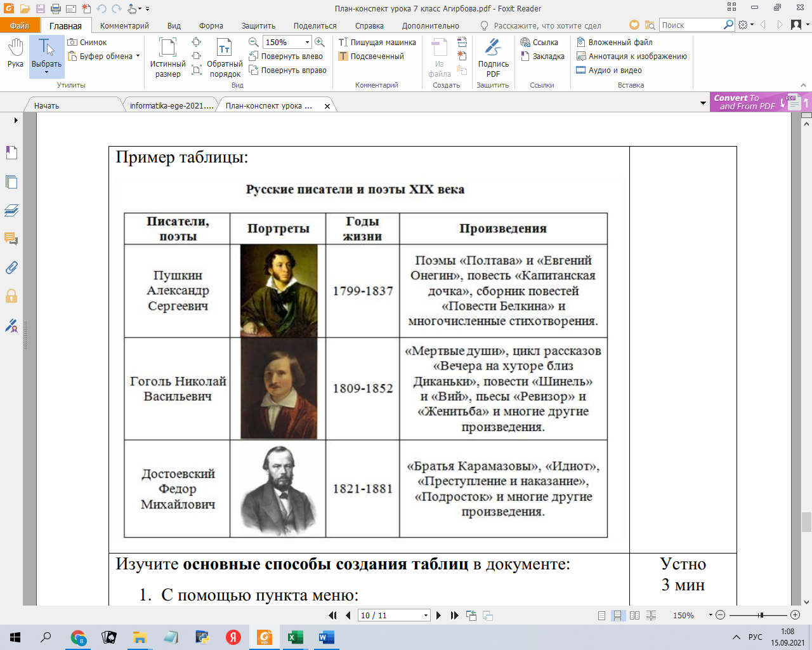Open layers panel in left sidebar
The height and width of the screenshot is (650, 812).
click(11, 210)
